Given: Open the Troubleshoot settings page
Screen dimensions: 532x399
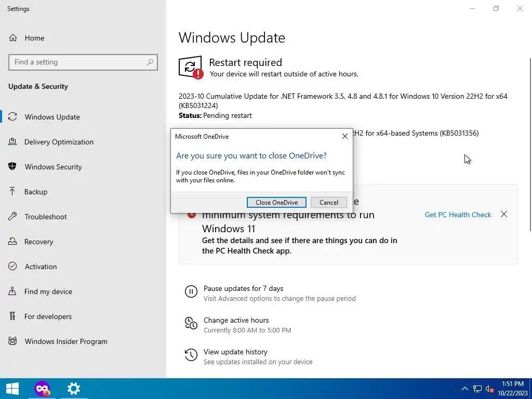Looking at the screenshot, I should pyautogui.click(x=83, y=217).
